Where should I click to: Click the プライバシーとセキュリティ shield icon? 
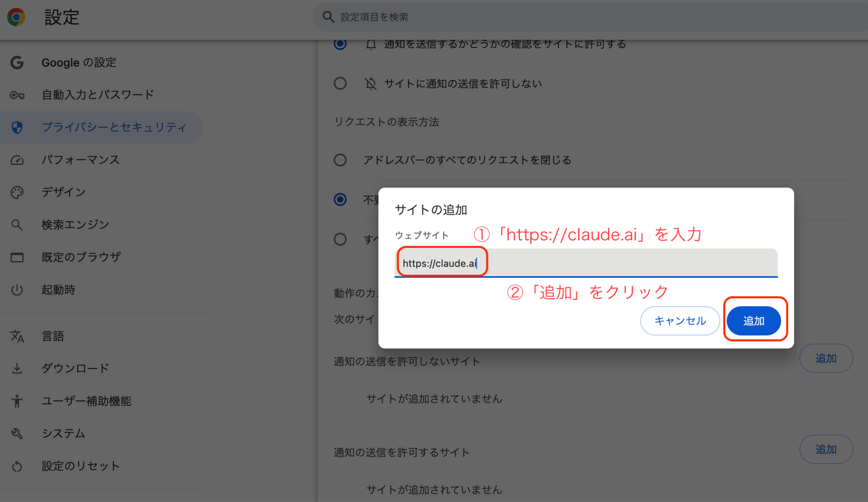coord(17,127)
